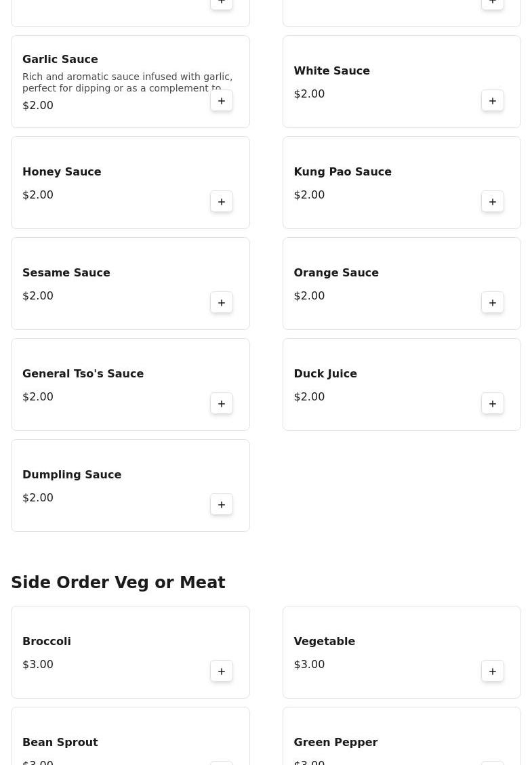Add Honey Sauce with its plus button
Viewport: 532px width, 765px height.
click(222, 202)
